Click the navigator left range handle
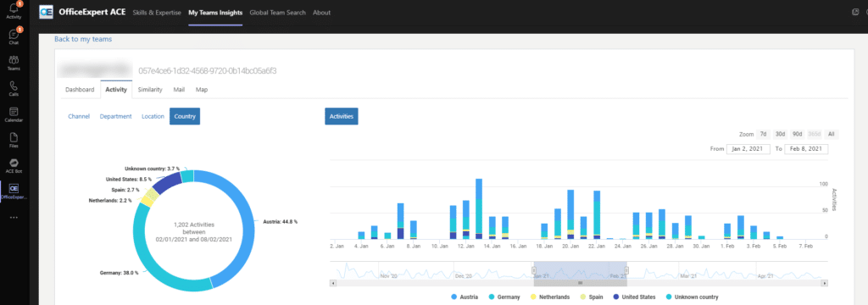Image resolution: width=868 pixels, height=305 pixels. click(x=534, y=270)
